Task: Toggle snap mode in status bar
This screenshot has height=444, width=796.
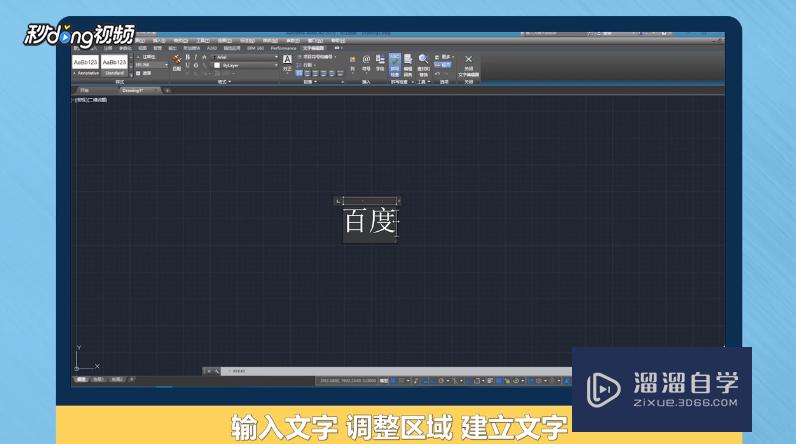Action: (401, 381)
